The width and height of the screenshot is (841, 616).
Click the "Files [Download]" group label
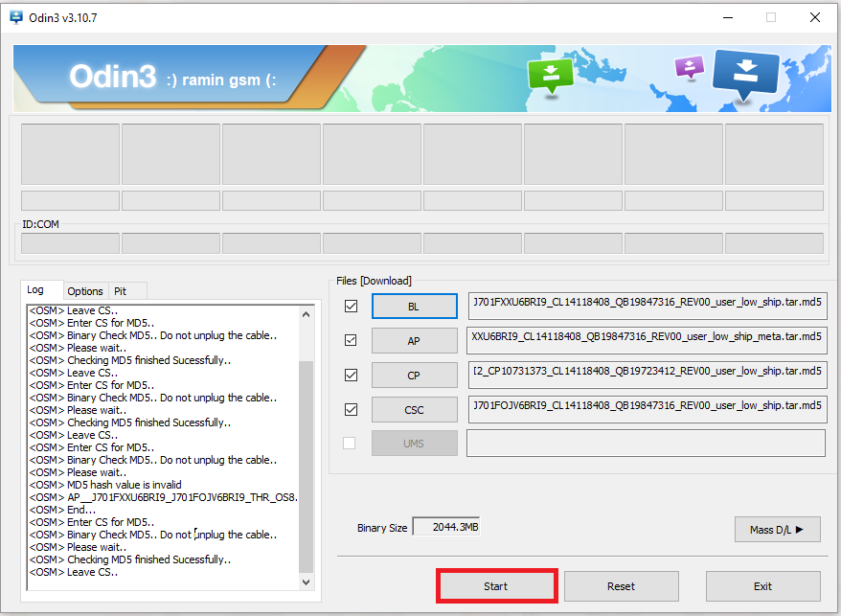(x=374, y=281)
